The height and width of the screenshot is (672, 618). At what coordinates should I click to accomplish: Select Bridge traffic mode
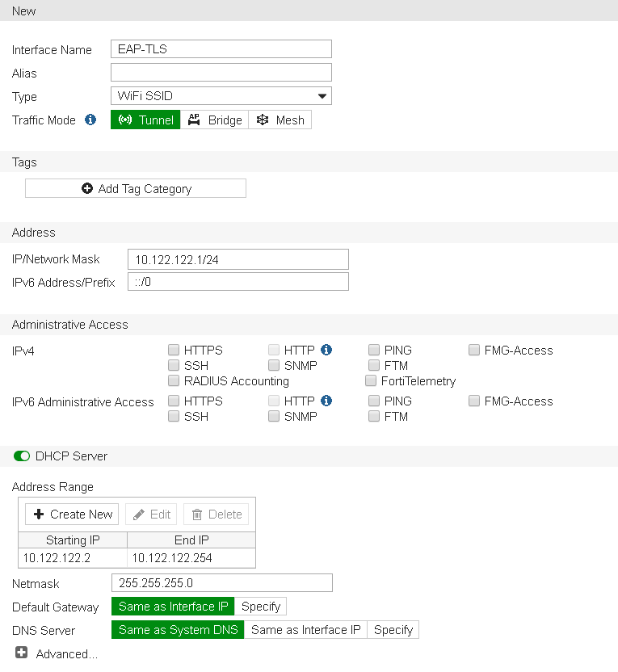point(214,120)
